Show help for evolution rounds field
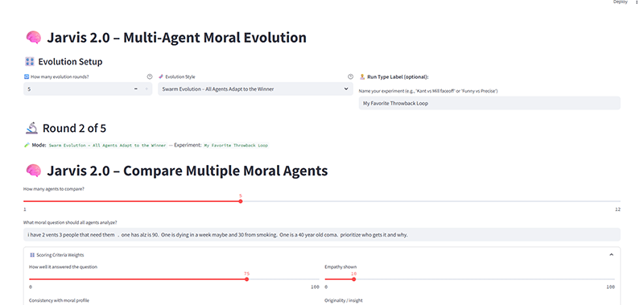The height and width of the screenshot is (305, 644). 150,76
